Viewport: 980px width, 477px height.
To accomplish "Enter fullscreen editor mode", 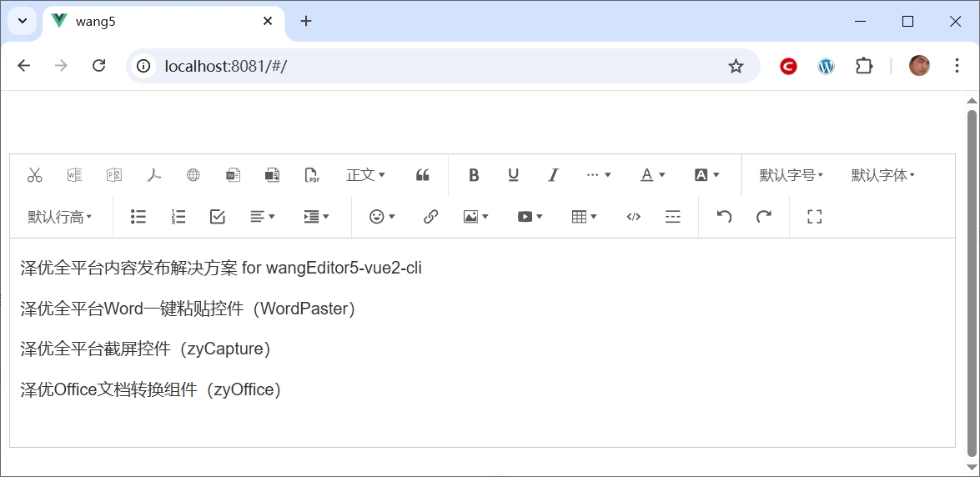I will coord(814,217).
